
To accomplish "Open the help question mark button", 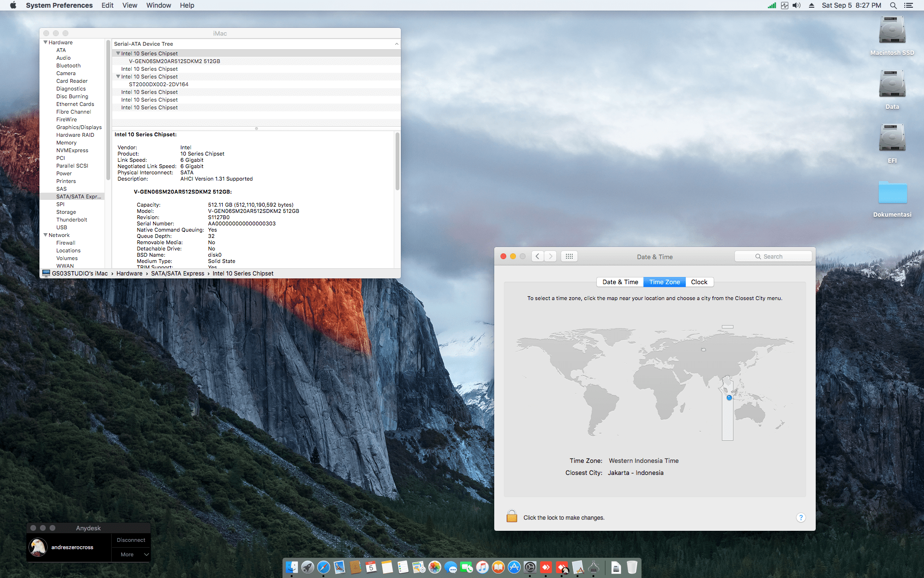I will pyautogui.click(x=800, y=517).
